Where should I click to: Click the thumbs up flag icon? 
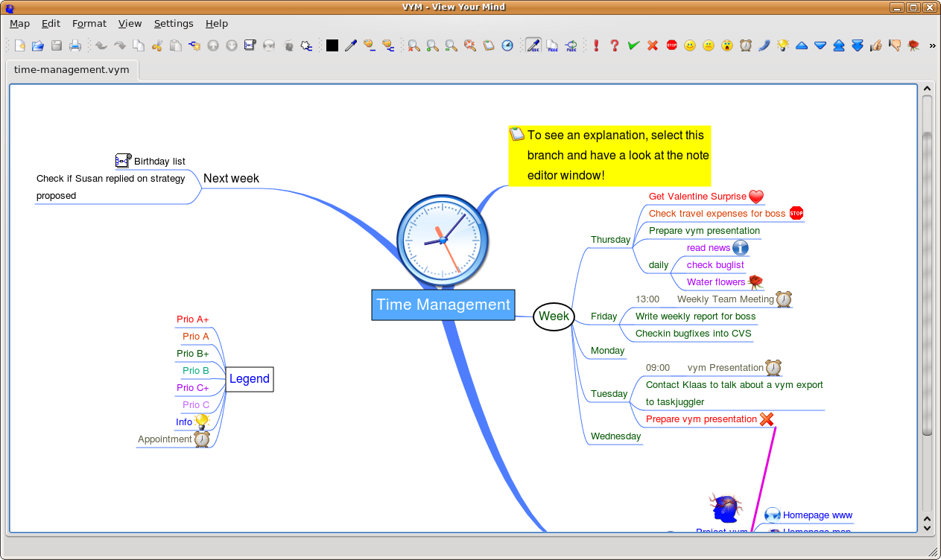coord(876,45)
